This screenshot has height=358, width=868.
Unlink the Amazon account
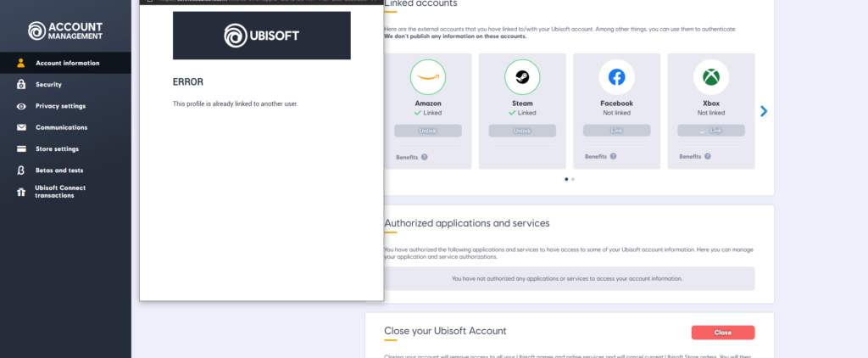(x=428, y=131)
